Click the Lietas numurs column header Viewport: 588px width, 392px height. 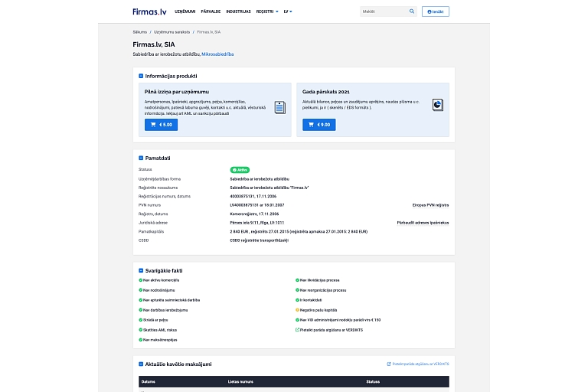point(240,381)
